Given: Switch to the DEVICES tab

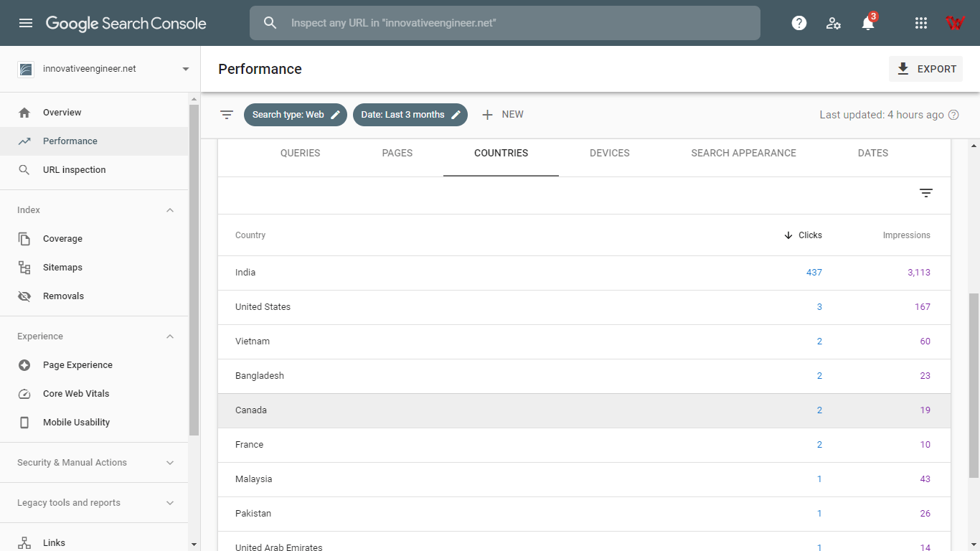Looking at the screenshot, I should [x=610, y=153].
